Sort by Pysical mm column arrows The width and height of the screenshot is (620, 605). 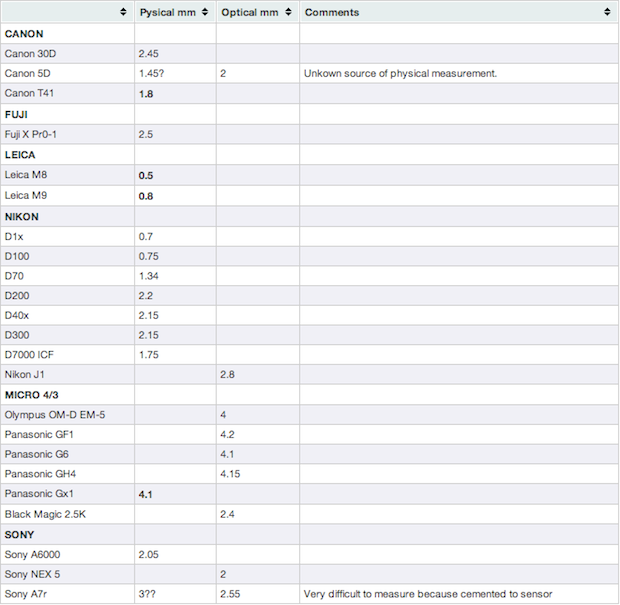(205, 12)
